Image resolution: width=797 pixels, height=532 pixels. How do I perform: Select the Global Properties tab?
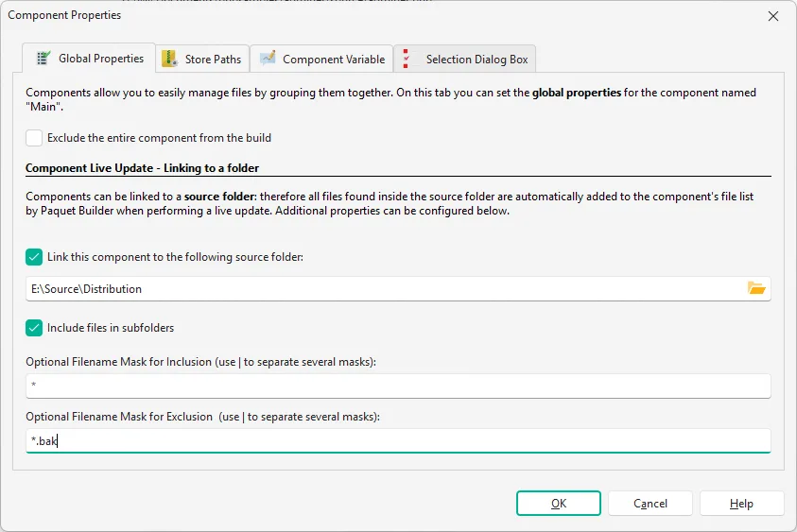(100, 59)
